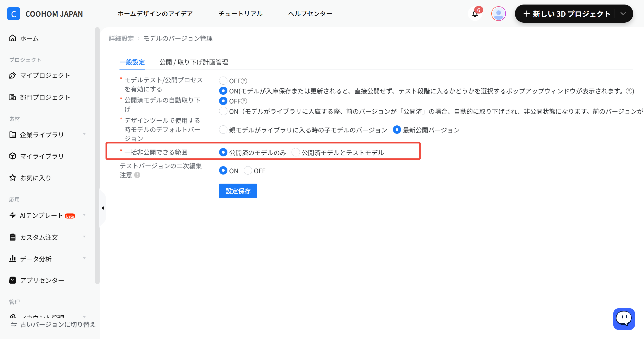The width and height of the screenshot is (644, 339).
Task: Open ヘルプセンター menu
Action: tap(310, 14)
